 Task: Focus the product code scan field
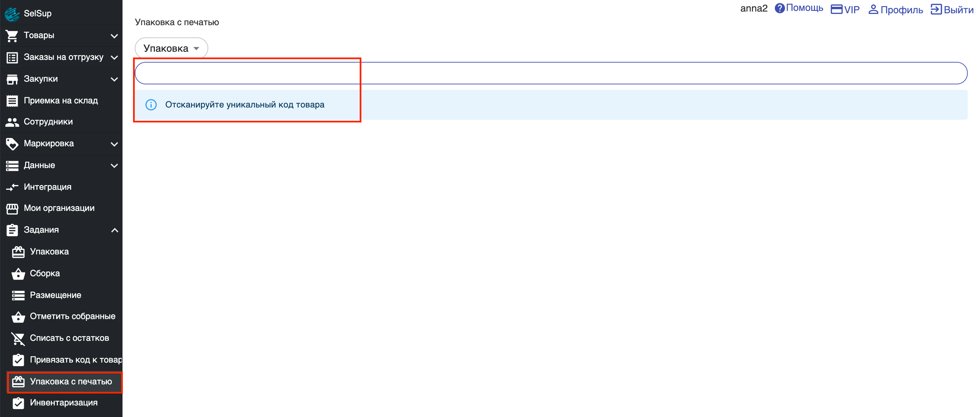551,73
